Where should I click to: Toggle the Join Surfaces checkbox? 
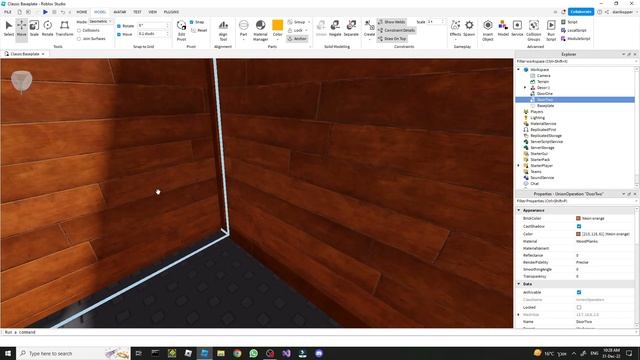pyautogui.click(x=79, y=39)
